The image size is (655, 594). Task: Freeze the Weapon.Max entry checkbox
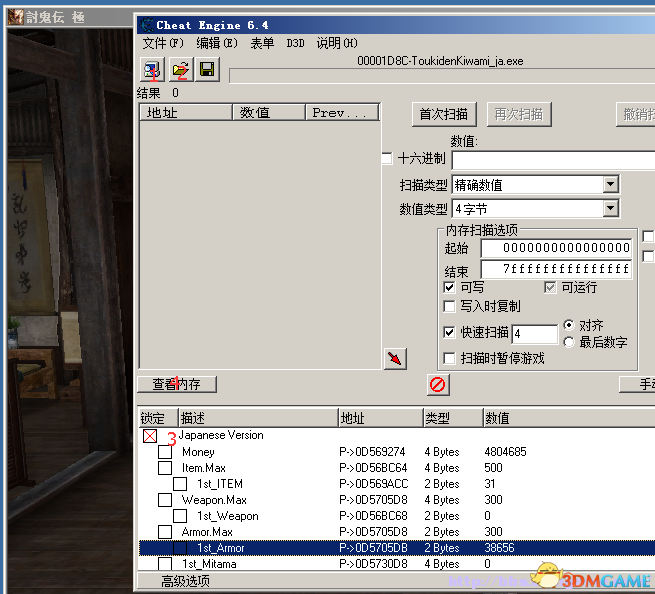(x=165, y=500)
